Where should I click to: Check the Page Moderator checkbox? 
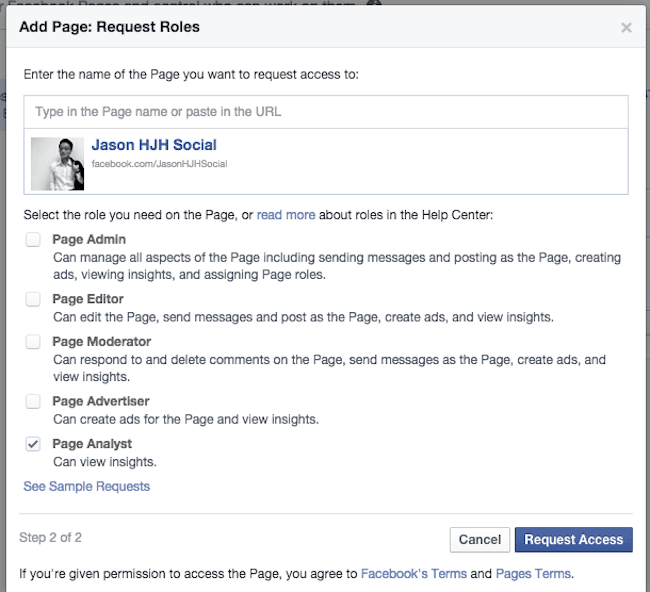click(x=33, y=342)
